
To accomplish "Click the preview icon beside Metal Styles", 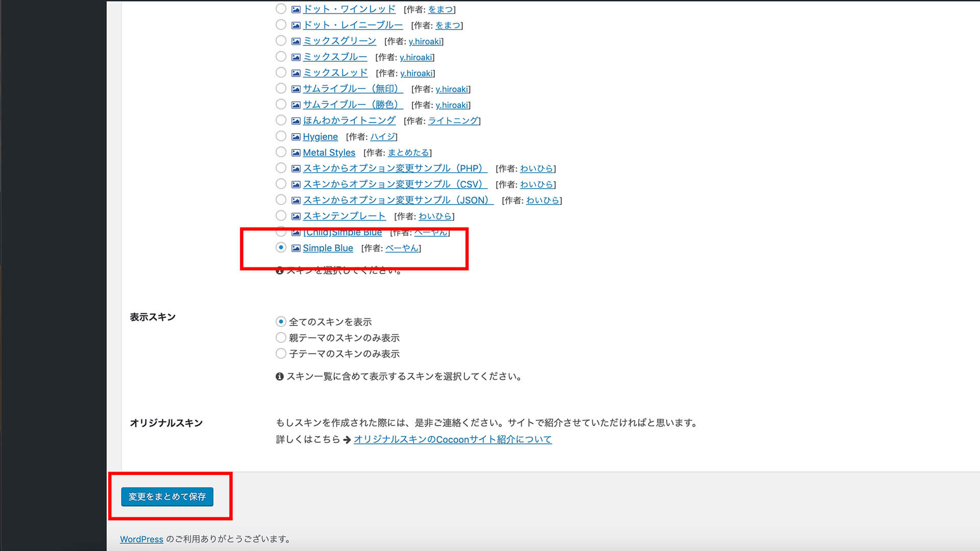I will (296, 152).
